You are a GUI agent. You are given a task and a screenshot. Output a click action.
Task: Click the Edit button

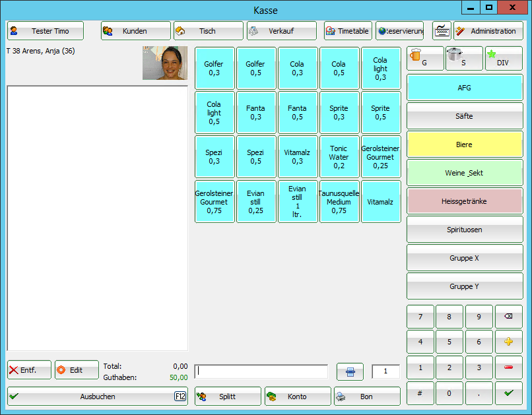coord(77,370)
